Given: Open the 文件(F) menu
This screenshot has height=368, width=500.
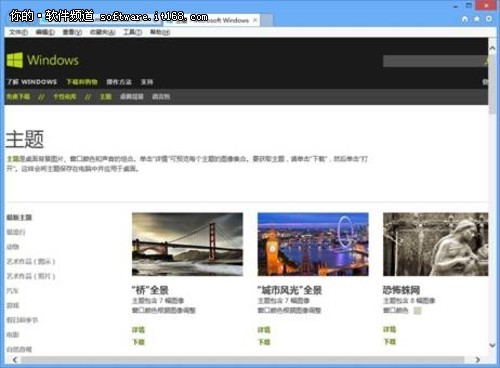Looking at the screenshot, I should tap(18, 32).
